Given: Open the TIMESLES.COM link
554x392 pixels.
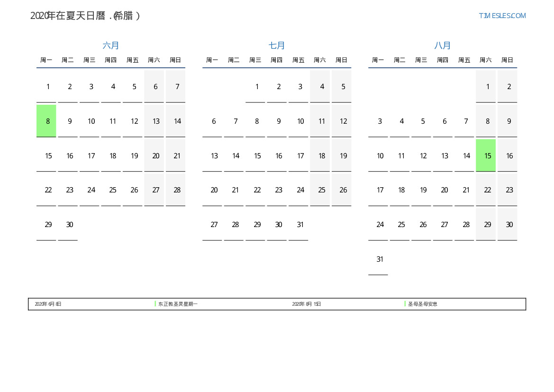Looking at the screenshot, I should [x=502, y=16].
